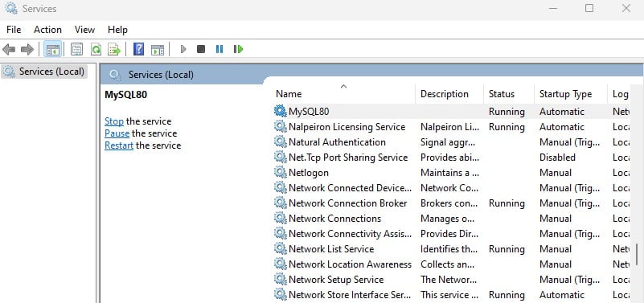Click the Start Service play icon
The width and height of the screenshot is (644, 303).
[x=183, y=49]
